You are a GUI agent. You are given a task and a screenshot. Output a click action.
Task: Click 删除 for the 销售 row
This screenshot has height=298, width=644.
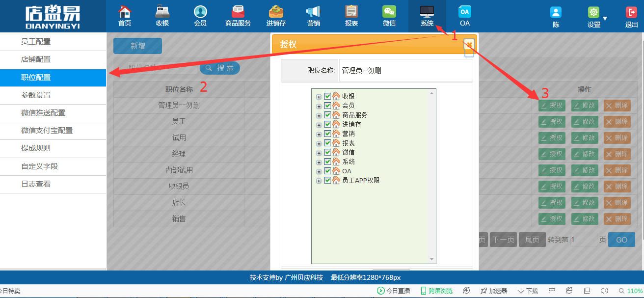(x=617, y=218)
